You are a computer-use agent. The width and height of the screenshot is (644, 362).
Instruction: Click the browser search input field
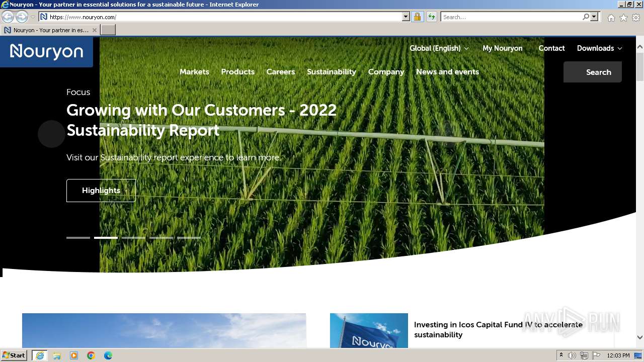[511, 17]
